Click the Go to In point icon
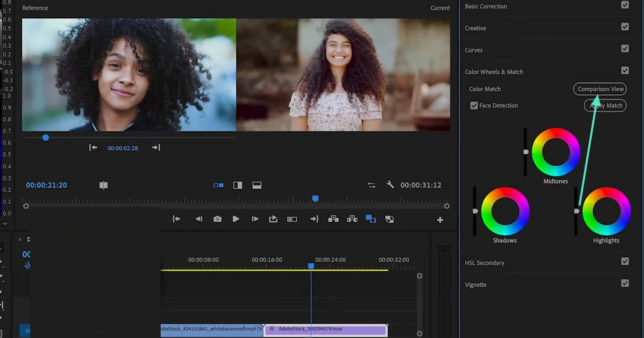 pos(176,219)
